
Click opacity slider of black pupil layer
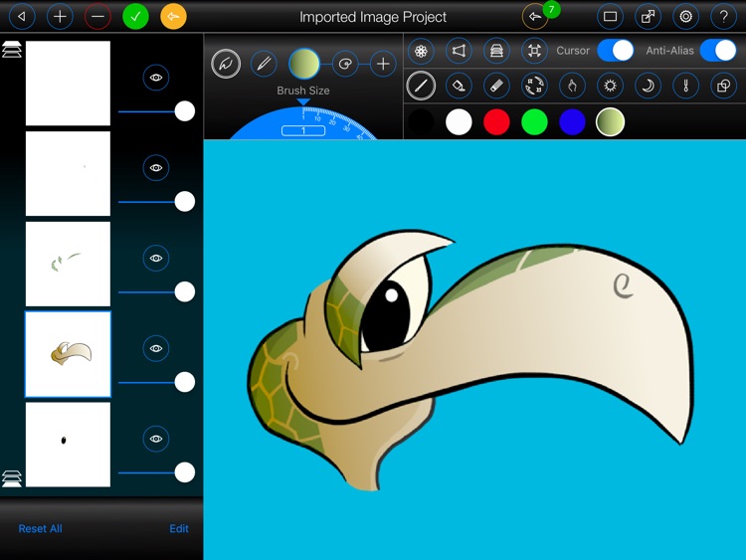coord(156,472)
